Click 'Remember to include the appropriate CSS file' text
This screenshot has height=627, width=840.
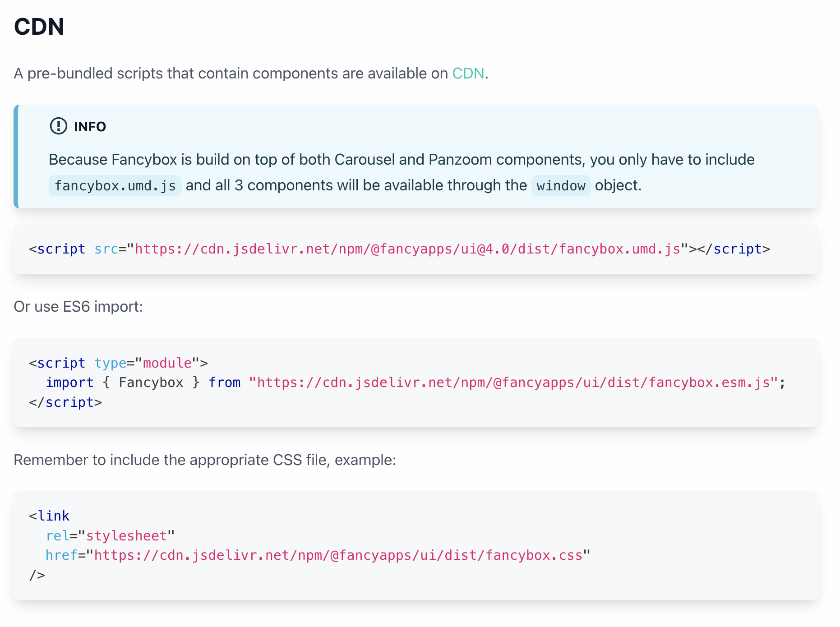(x=205, y=460)
